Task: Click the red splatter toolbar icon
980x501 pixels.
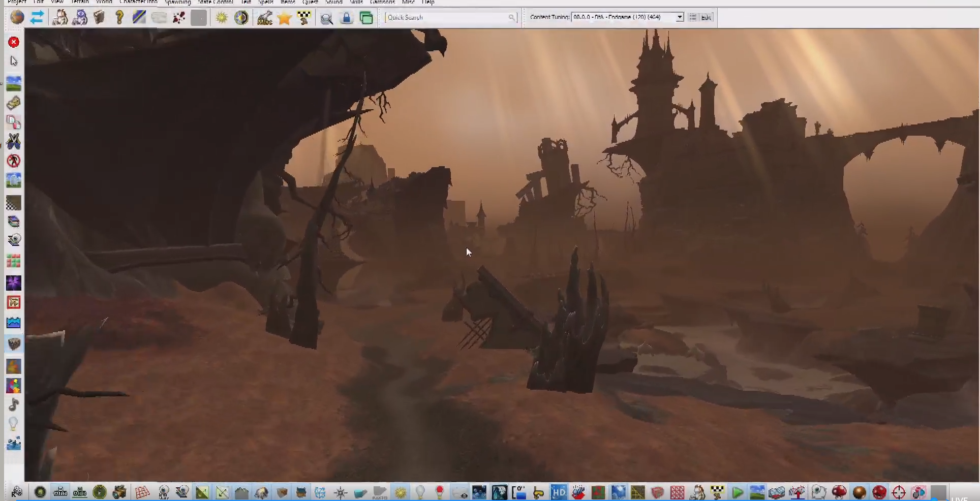Action: click(x=179, y=18)
